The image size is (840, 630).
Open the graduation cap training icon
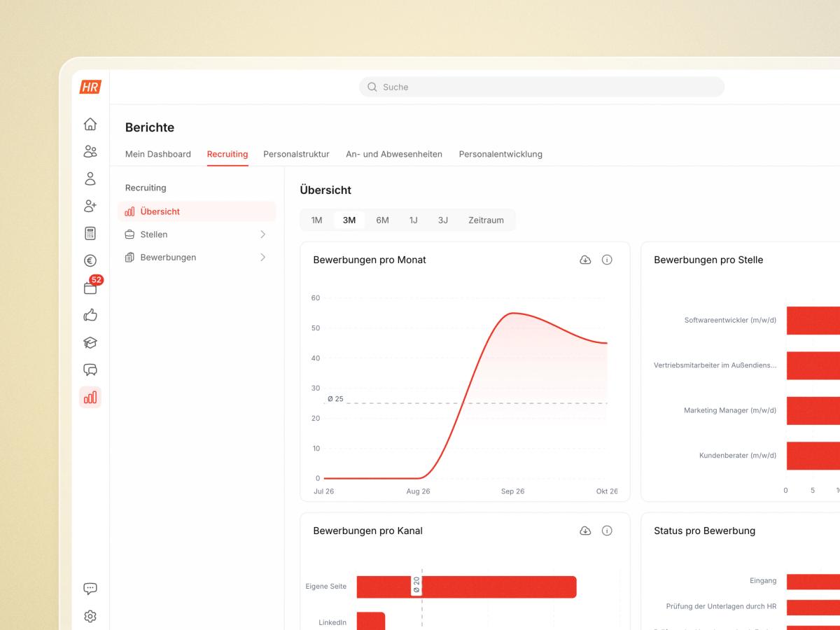click(x=90, y=342)
